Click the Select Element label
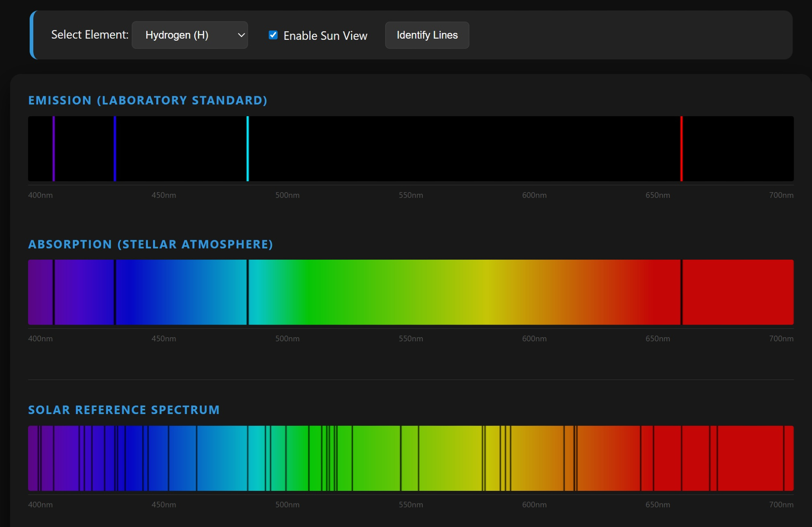The height and width of the screenshot is (527, 812). point(90,35)
